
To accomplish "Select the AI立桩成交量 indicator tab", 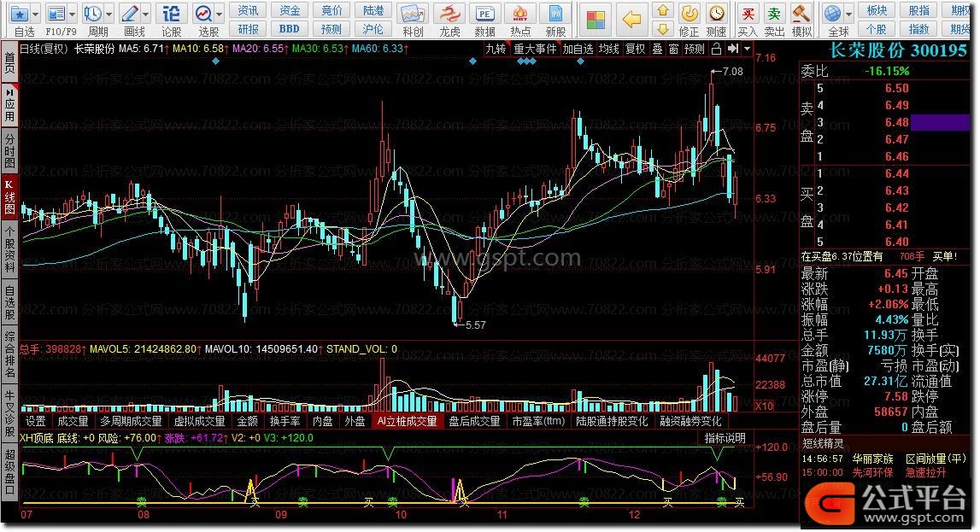I will [406, 422].
